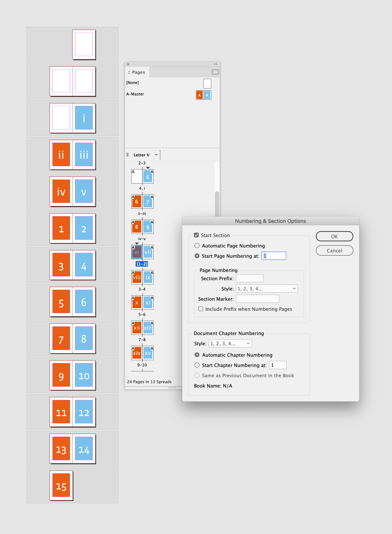392x534 pixels.
Task: Select the A-Master spread icon
Action: 203,95
